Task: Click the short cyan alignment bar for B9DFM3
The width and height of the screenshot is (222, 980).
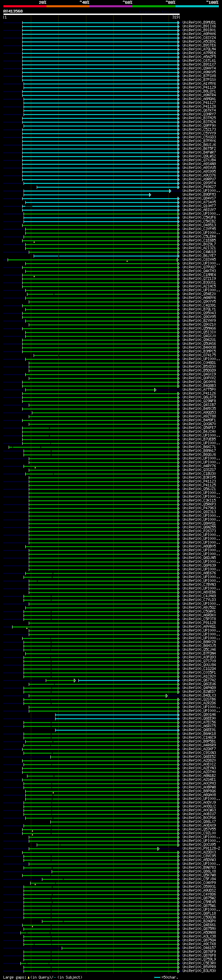Action: (87, 195)
